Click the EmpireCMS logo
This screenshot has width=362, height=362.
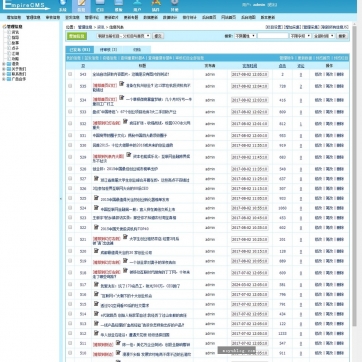(26, 5)
